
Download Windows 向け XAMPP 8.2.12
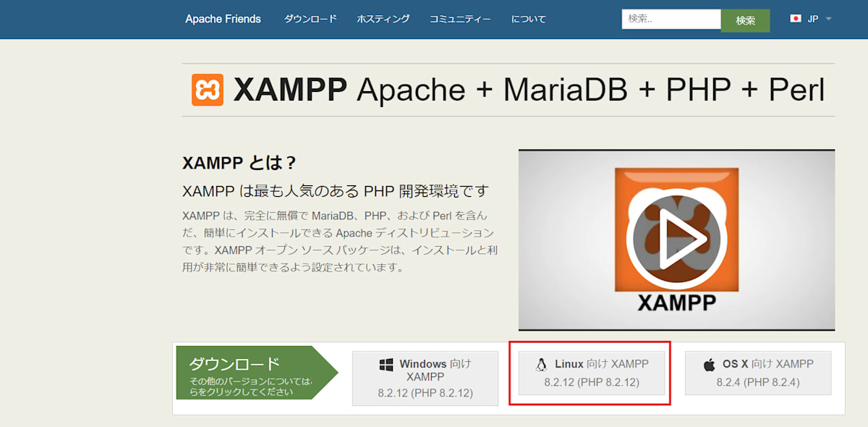(425, 379)
